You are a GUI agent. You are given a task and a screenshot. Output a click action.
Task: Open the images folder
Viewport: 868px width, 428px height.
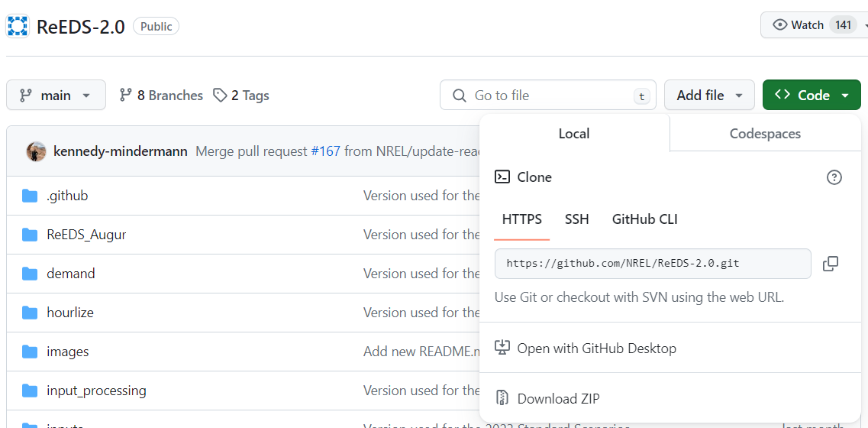[67, 352]
